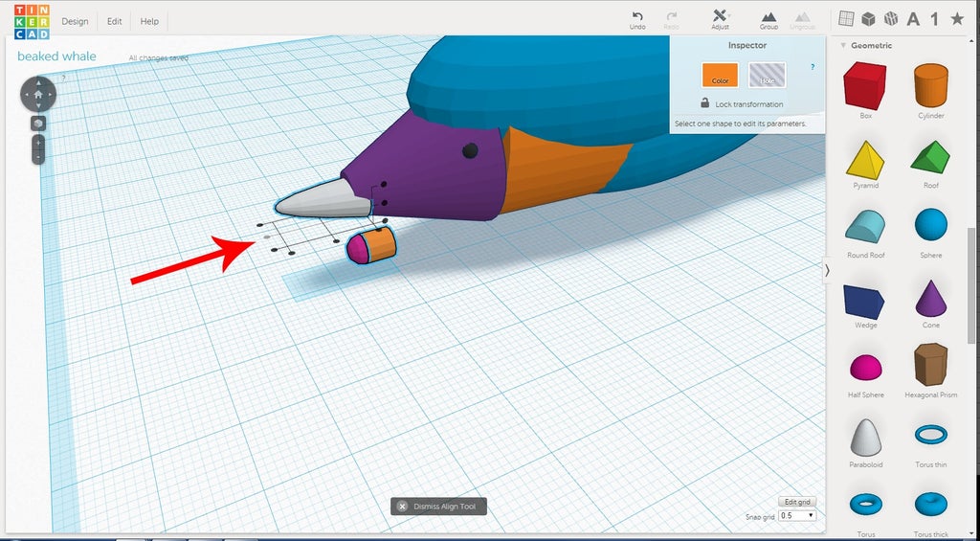Screen dimensions: 980x541
Task: Orbit the view up with the top arrow
Action: pyautogui.click(x=38, y=80)
